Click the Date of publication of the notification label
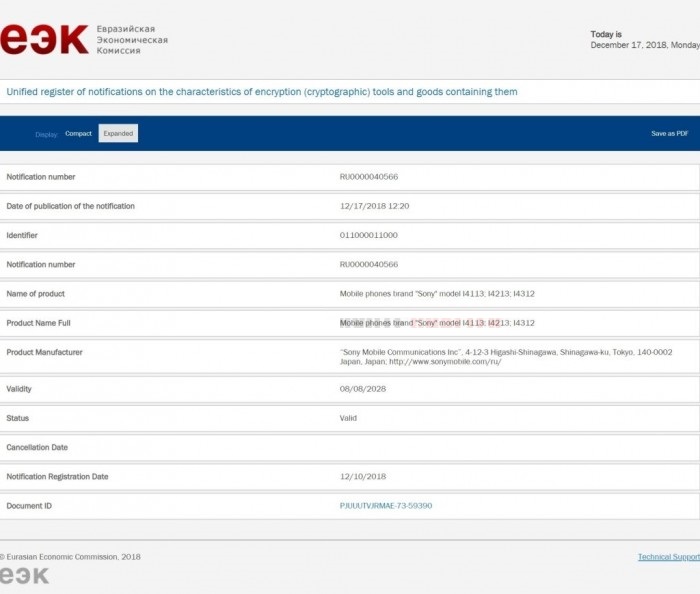700x594 pixels. [x=71, y=206]
